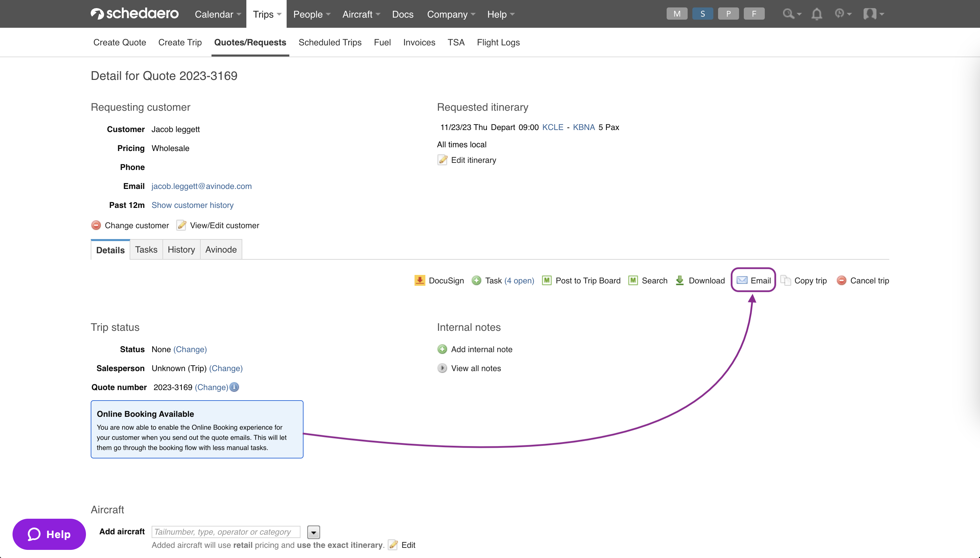Toggle the M filter button in header

677,14
